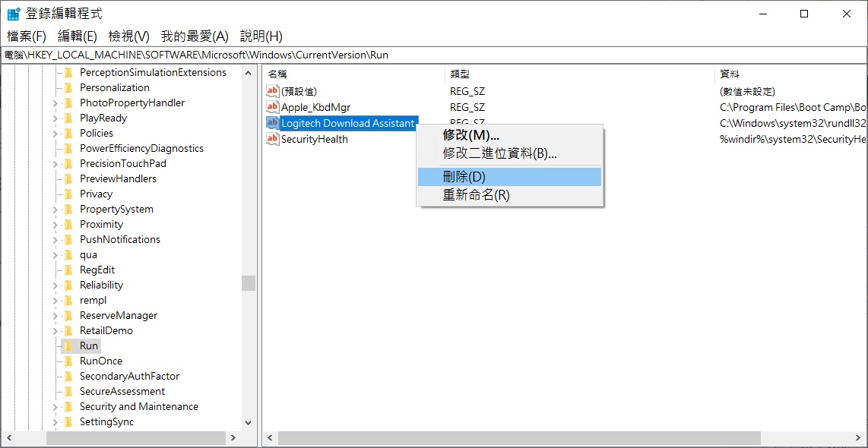Click the string value icon of (預設值)

click(x=272, y=91)
